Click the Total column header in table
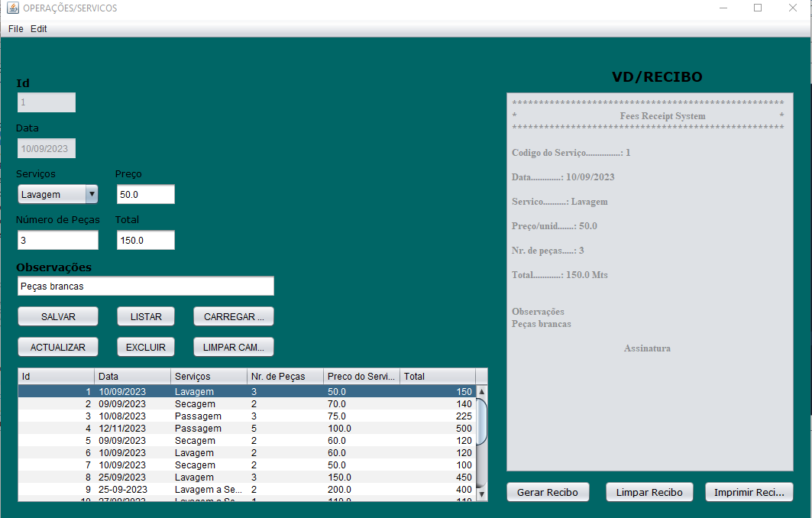Image resolution: width=812 pixels, height=518 pixels. point(437,376)
